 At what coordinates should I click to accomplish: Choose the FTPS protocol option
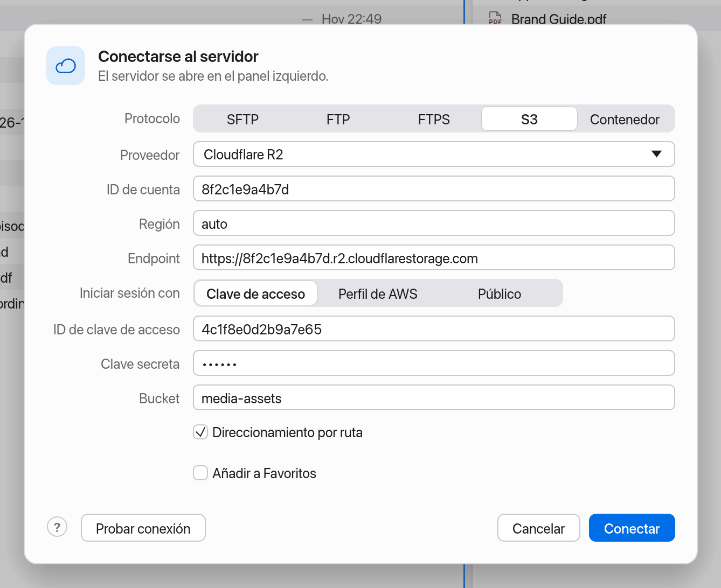click(434, 119)
